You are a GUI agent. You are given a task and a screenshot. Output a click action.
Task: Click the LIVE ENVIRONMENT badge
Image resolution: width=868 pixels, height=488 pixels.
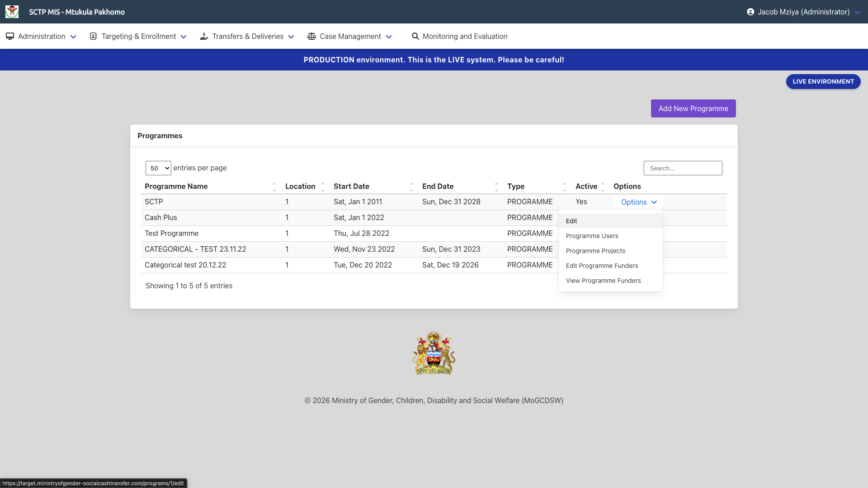(823, 81)
